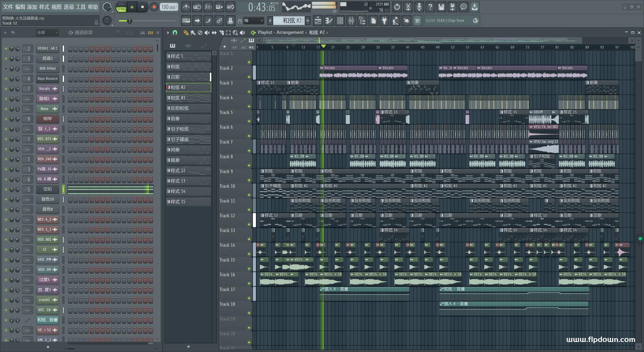The width and height of the screenshot is (644, 352).
Task: Mute the Bajo Bounce channel LED
Action: tap(6, 79)
